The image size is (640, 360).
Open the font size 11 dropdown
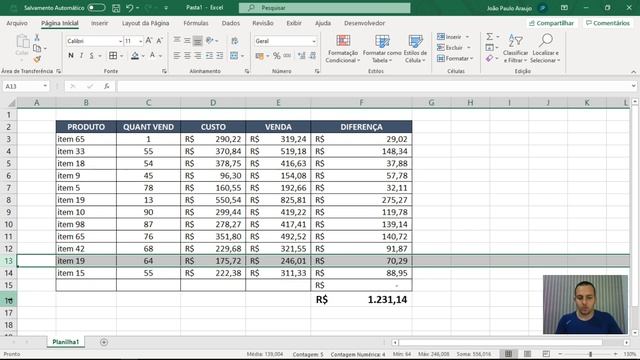pyautogui.click(x=140, y=41)
